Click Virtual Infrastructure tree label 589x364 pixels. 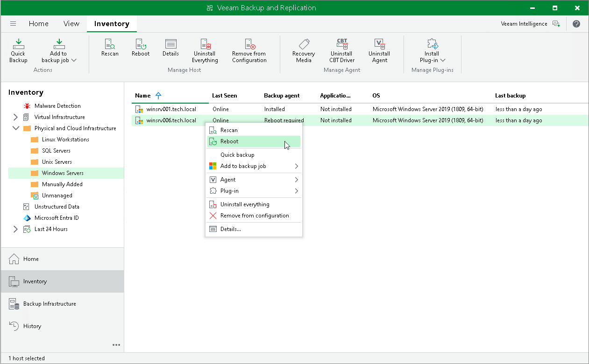[59, 117]
